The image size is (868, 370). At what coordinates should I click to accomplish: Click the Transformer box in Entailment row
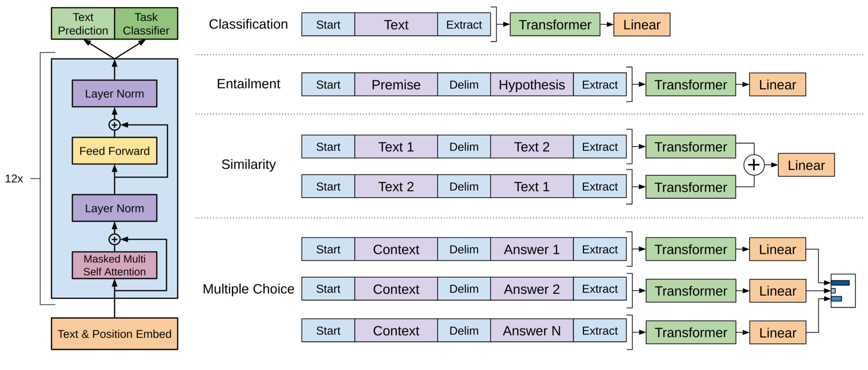690,85
